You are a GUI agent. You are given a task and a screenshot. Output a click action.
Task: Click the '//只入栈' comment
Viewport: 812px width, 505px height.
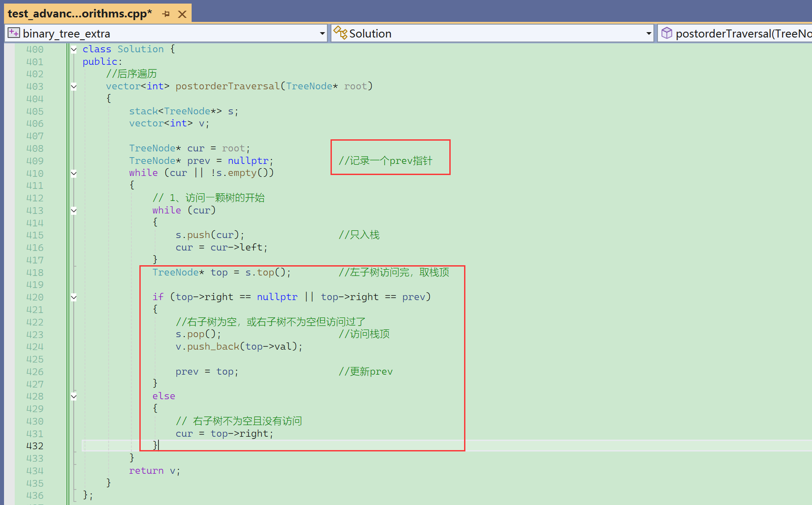pos(359,235)
